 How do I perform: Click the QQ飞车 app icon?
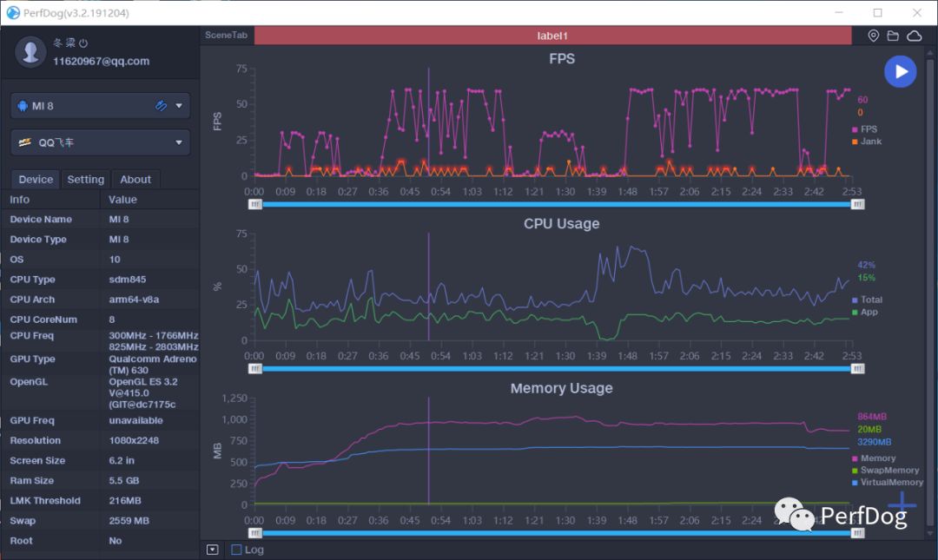click(x=24, y=142)
